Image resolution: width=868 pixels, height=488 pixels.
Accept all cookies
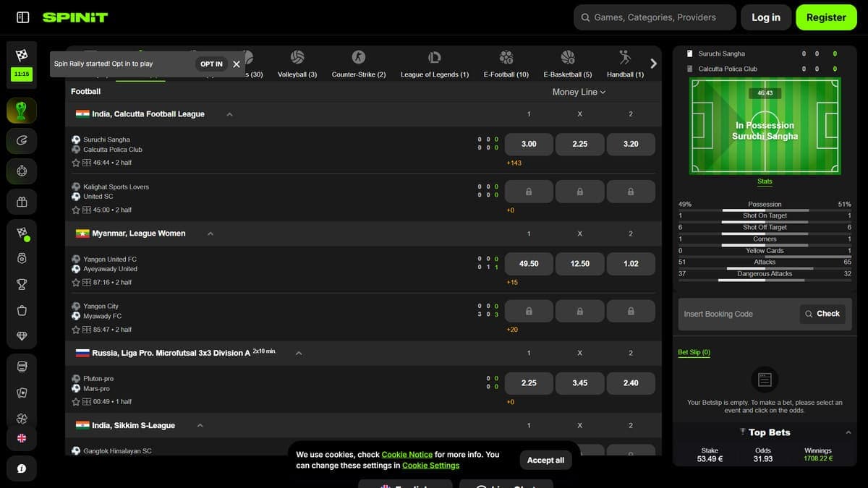pos(545,460)
